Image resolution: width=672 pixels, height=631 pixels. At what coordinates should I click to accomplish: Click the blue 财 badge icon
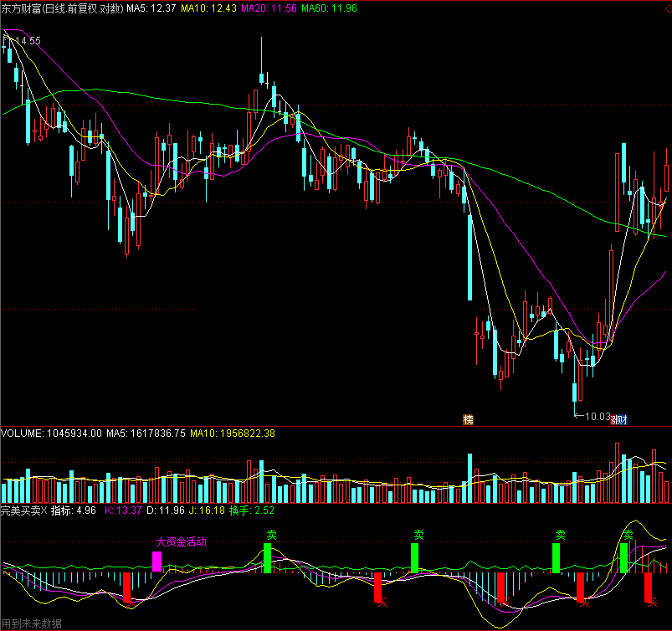pos(622,419)
